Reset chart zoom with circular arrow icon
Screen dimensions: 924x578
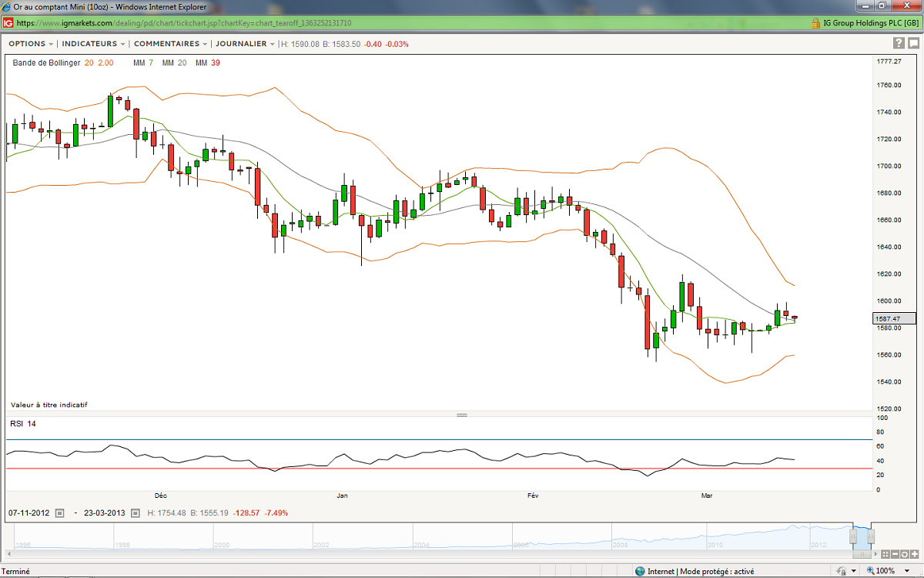[x=906, y=553]
